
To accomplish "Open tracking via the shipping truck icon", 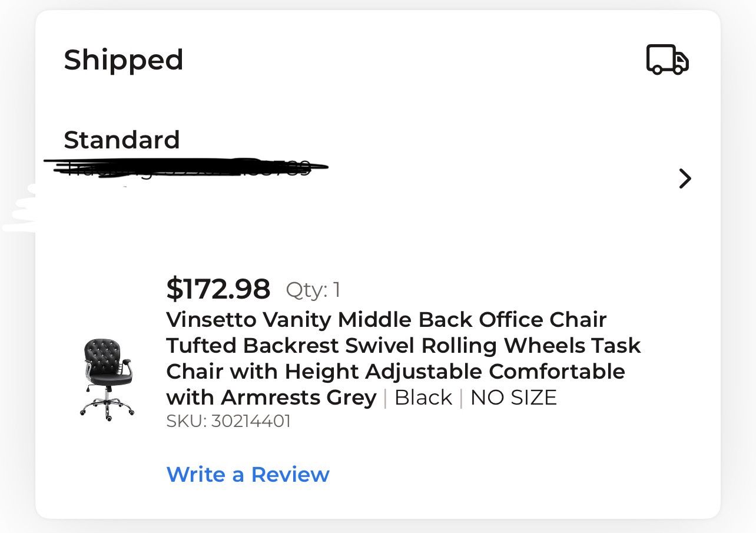I will pos(668,59).
